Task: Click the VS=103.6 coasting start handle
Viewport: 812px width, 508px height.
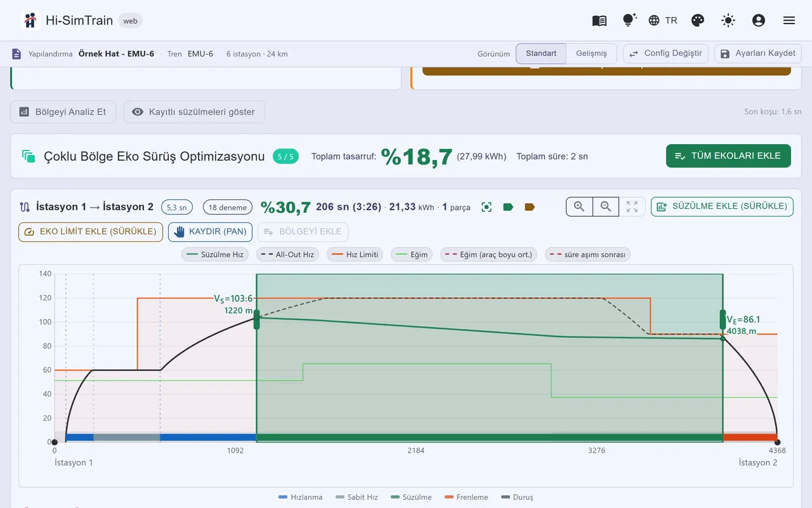Action: tap(257, 319)
